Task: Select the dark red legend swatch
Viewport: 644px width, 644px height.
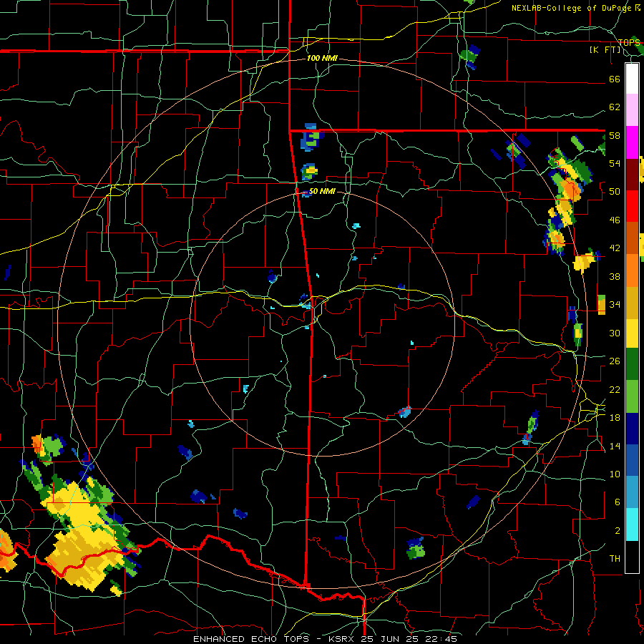Action: pos(632,175)
